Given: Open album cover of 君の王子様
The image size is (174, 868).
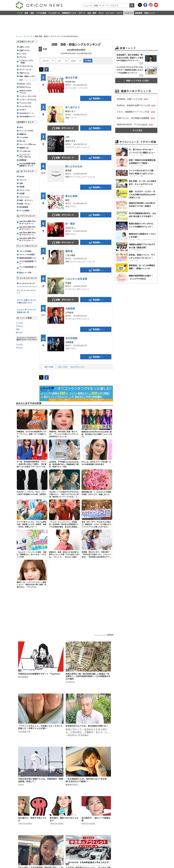Looking at the screenshot, I should pos(55,85).
